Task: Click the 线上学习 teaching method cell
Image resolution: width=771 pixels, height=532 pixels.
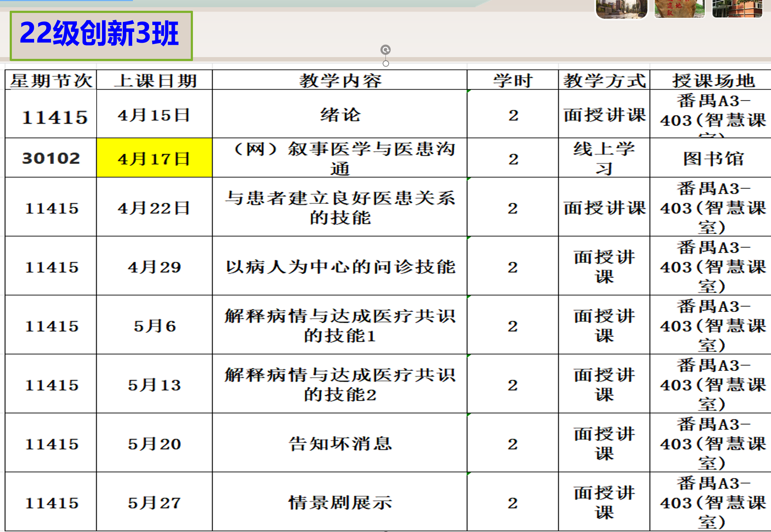Action: 604,158
